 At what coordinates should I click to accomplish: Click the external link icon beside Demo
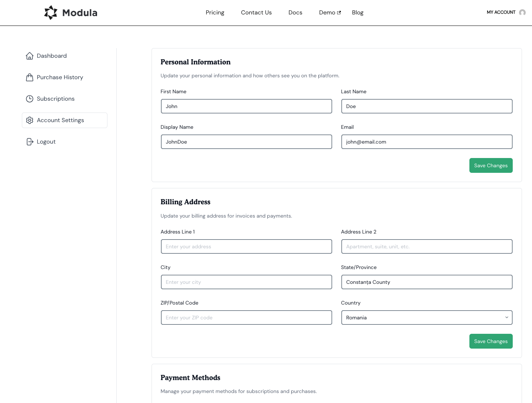[x=339, y=13]
